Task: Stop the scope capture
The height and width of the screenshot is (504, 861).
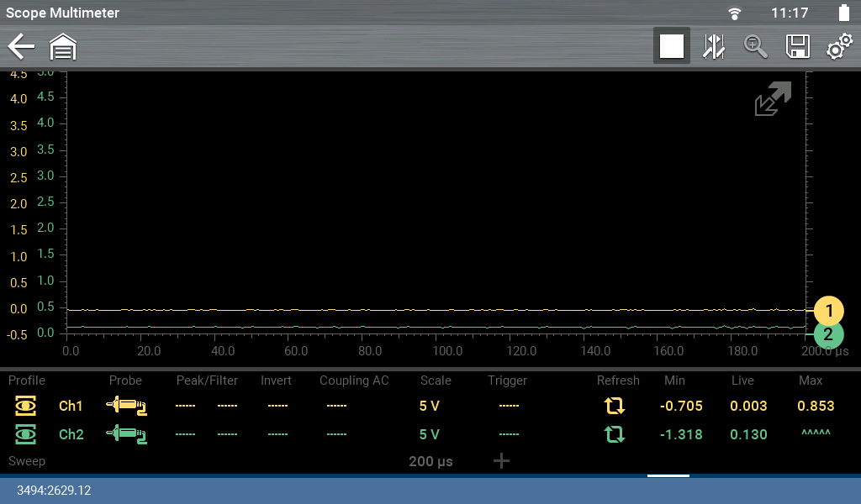Action: [671, 46]
